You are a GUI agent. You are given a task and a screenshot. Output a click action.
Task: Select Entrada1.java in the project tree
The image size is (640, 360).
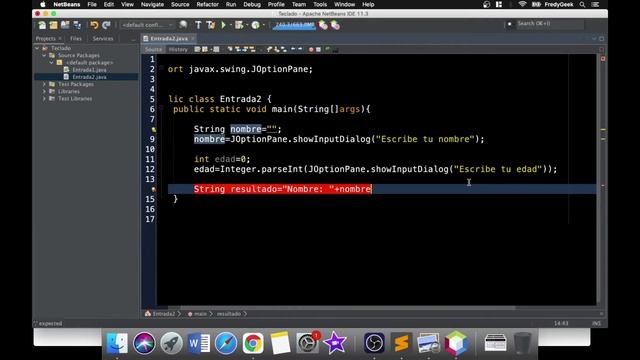click(89, 70)
